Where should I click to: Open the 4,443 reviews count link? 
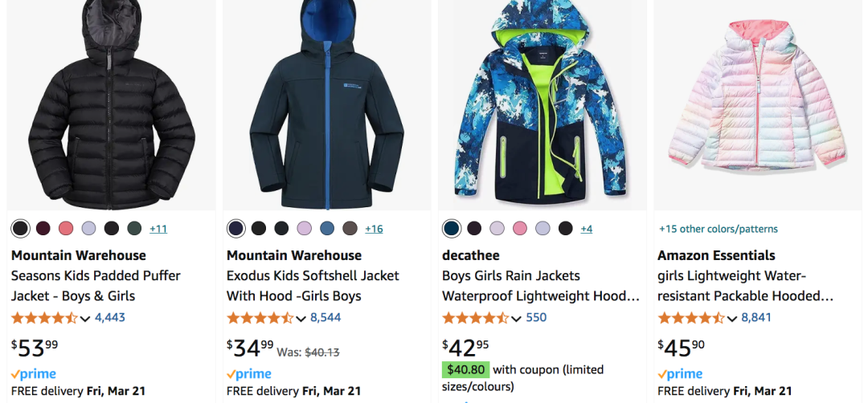coord(110,317)
